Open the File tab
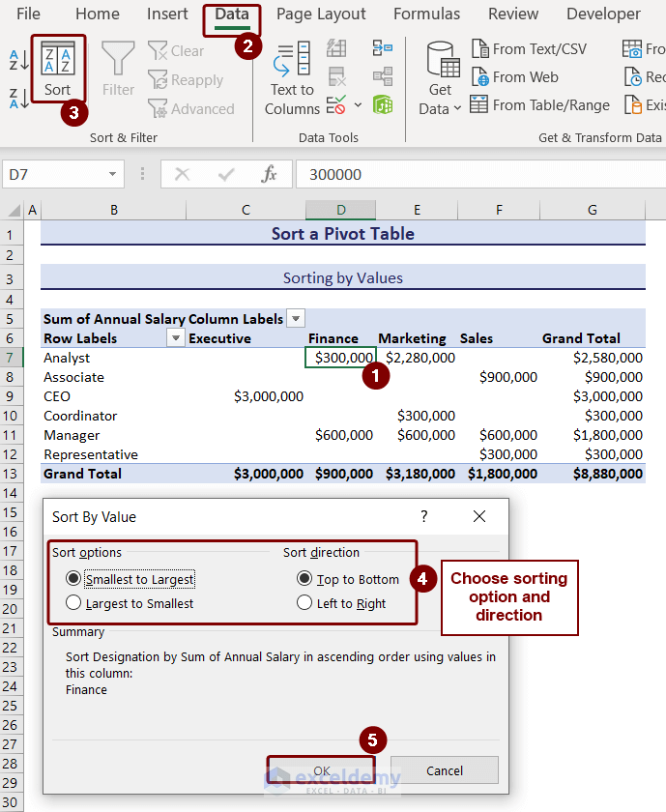Viewport: 666px width, 812px height. pyautogui.click(x=28, y=14)
